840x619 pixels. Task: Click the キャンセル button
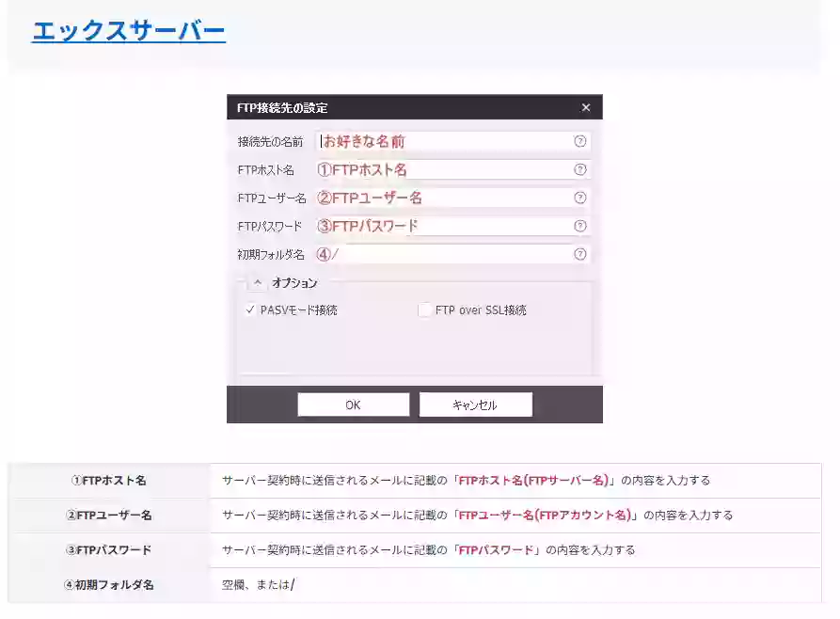click(475, 405)
